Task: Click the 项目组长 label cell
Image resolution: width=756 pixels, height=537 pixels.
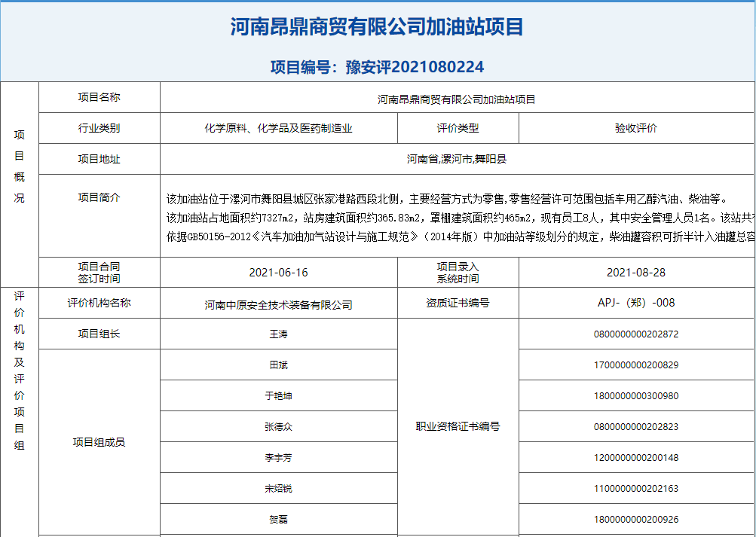Action: pos(99,334)
